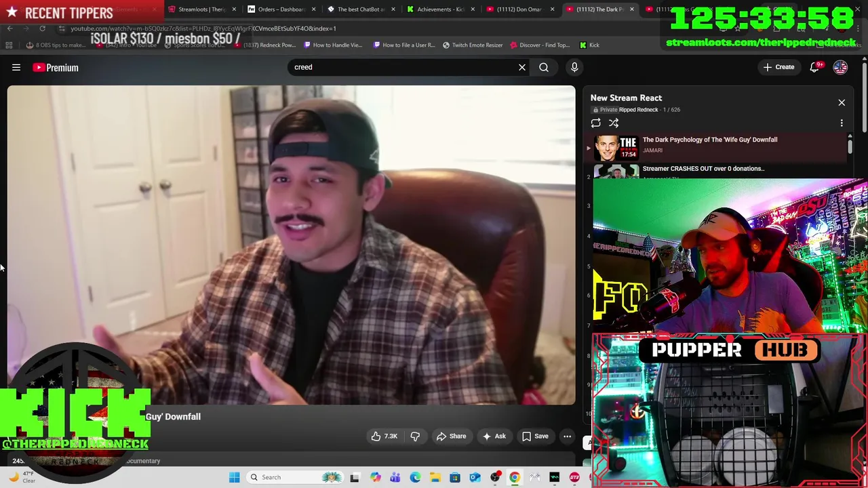Go back in browser history
Screen dimensions: 868x488
[x=9, y=28]
